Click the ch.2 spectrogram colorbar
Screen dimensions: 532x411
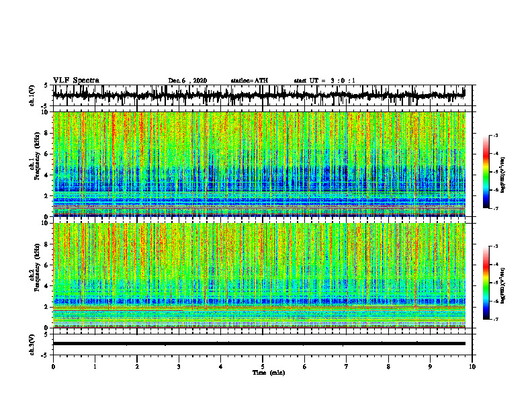pyautogui.click(x=486, y=283)
